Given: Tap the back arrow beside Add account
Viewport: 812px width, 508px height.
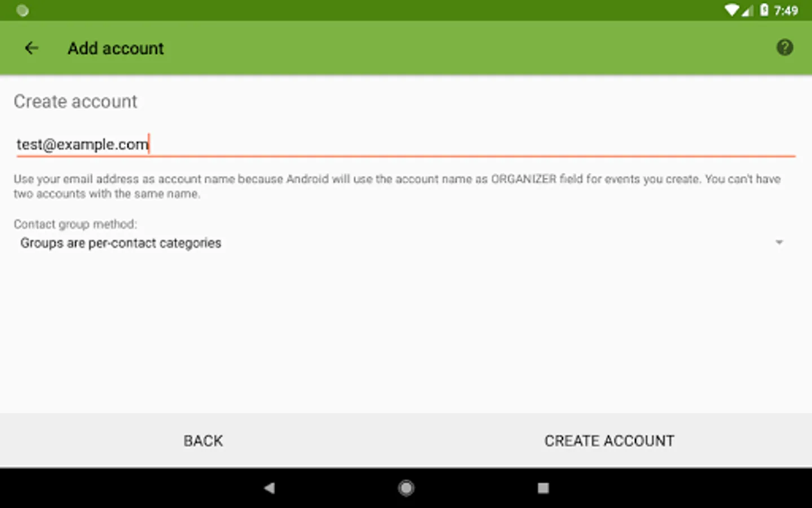Looking at the screenshot, I should pos(32,48).
